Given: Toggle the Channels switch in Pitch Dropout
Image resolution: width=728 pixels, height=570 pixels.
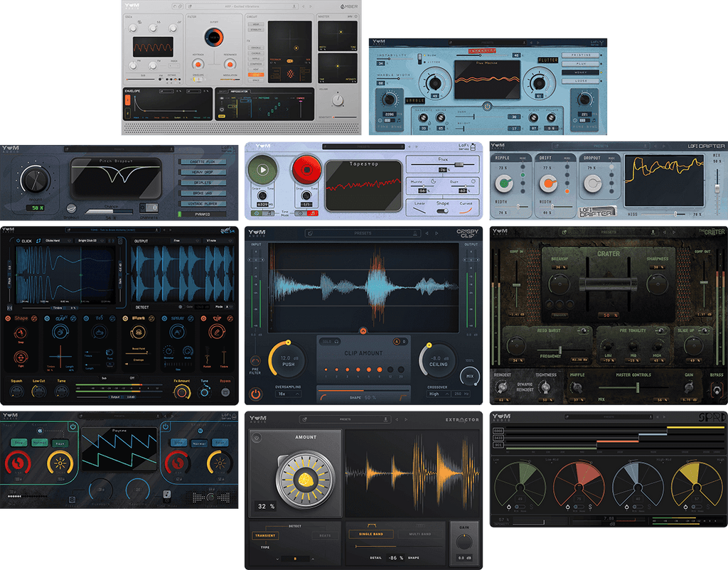Looking at the screenshot, I should coord(149,208).
